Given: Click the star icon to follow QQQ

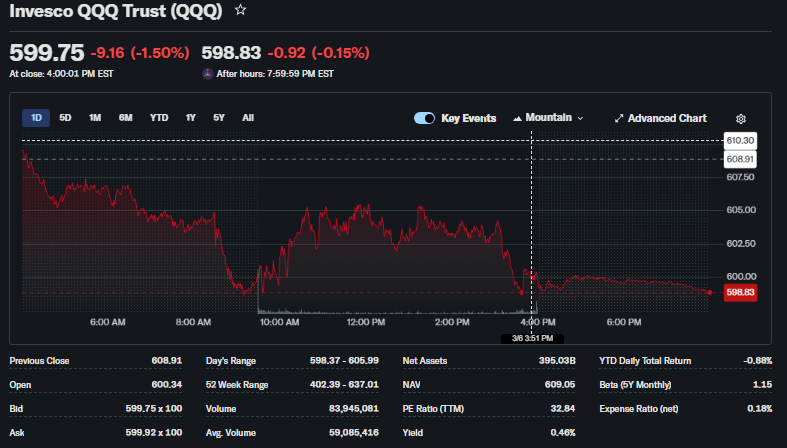Looking at the screenshot, I should coord(240,10).
